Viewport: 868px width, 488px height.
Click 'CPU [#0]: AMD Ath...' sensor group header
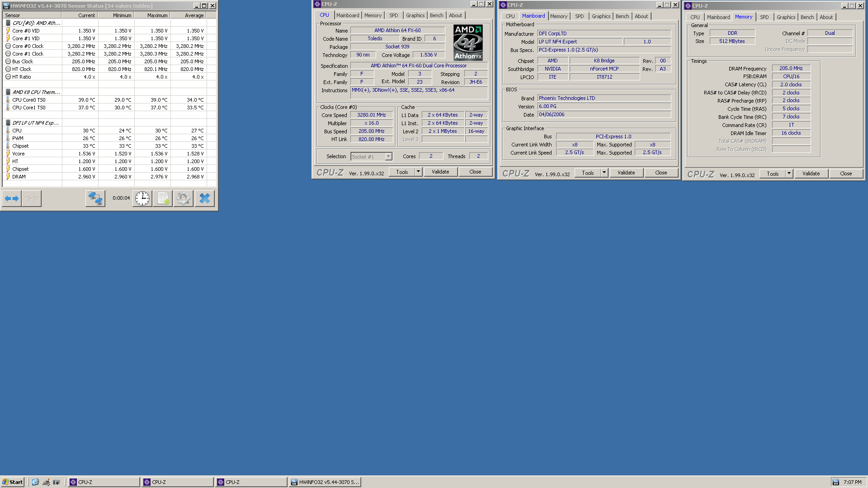click(36, 23)
